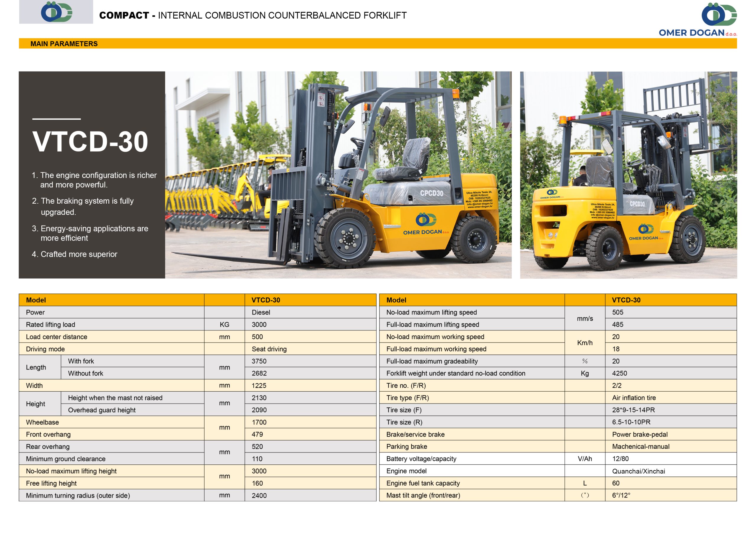Viewport: 756px width, 535px height.
Task: Click the "Quanchai/Xinchai" engine model value
Action: coord(638,471)
